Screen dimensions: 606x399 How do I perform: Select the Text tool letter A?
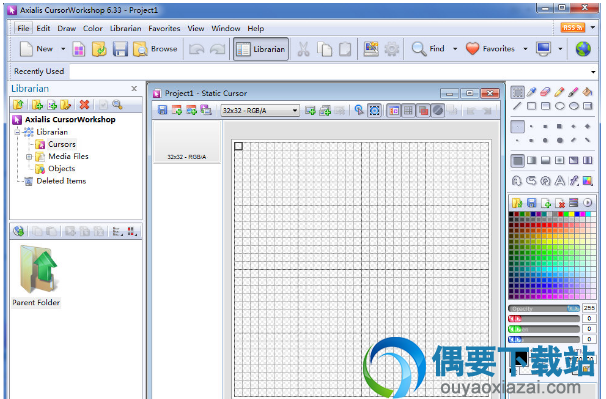pos(559,181)
